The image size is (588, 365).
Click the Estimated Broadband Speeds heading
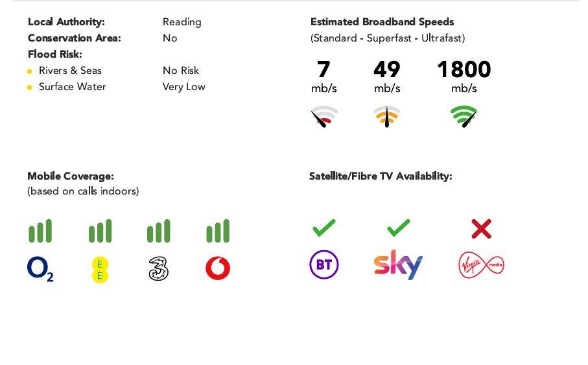382,22
